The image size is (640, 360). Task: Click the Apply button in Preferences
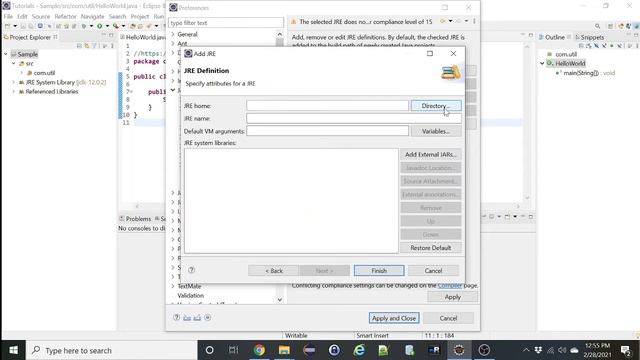pyautogui.click(x=452, y=297)
